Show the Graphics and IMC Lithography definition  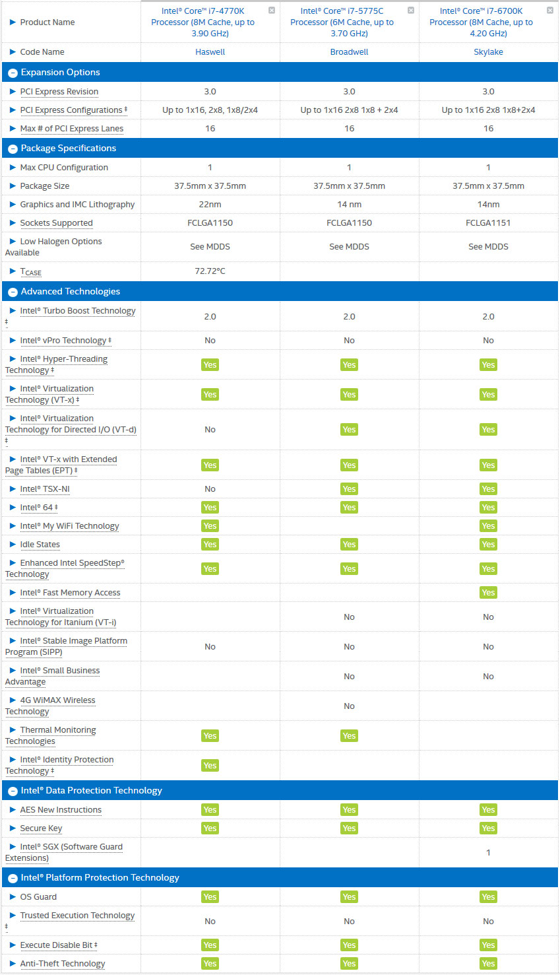point(77,205)
